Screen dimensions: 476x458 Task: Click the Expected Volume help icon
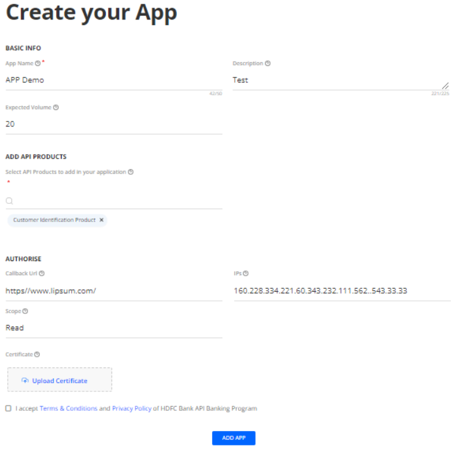tap(56, 108)
